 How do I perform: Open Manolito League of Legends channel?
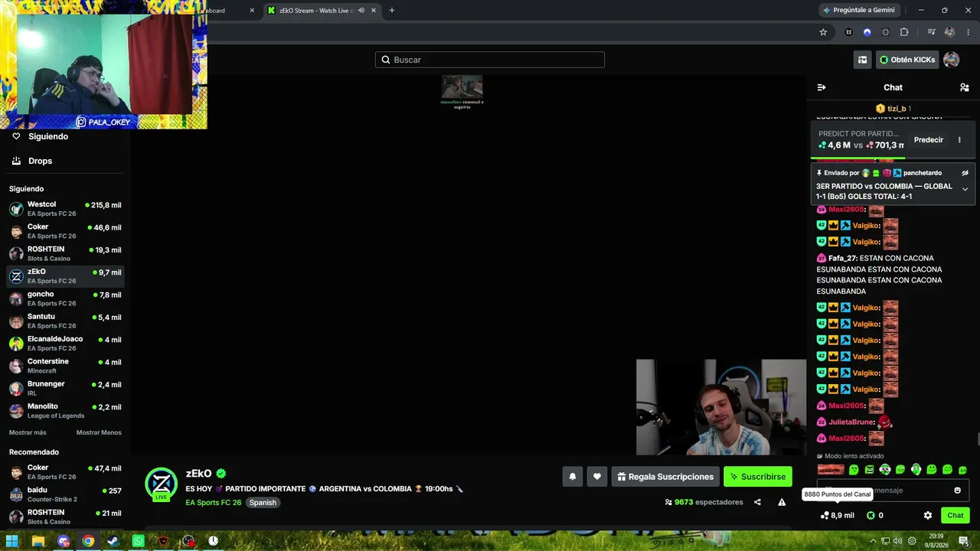pos(65,411)
